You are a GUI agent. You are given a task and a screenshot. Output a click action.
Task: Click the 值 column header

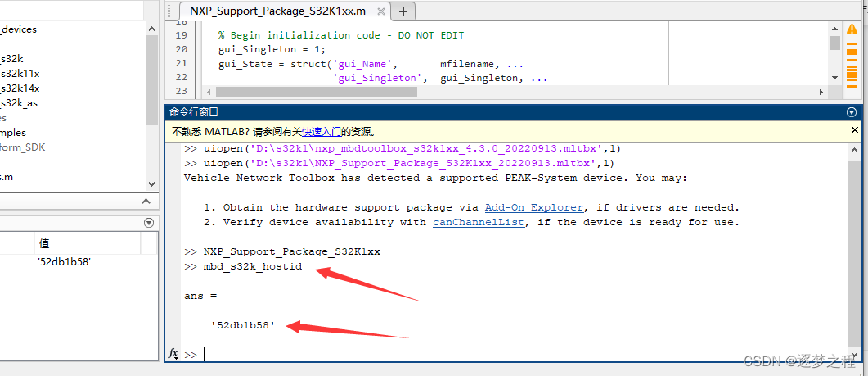[46, 243]
